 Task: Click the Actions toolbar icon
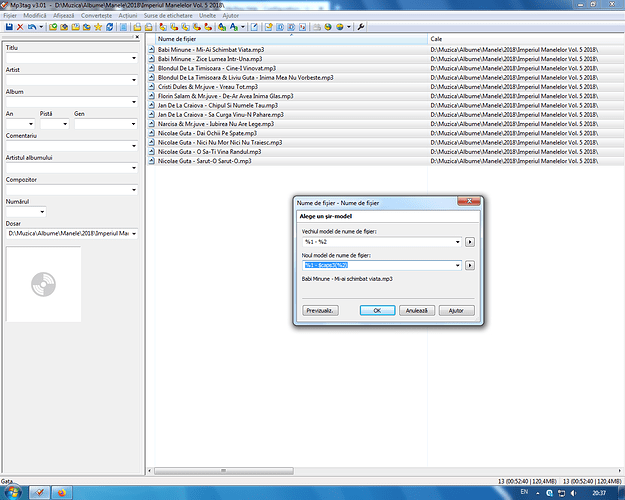pyautogui.click(x=222, y=27)
